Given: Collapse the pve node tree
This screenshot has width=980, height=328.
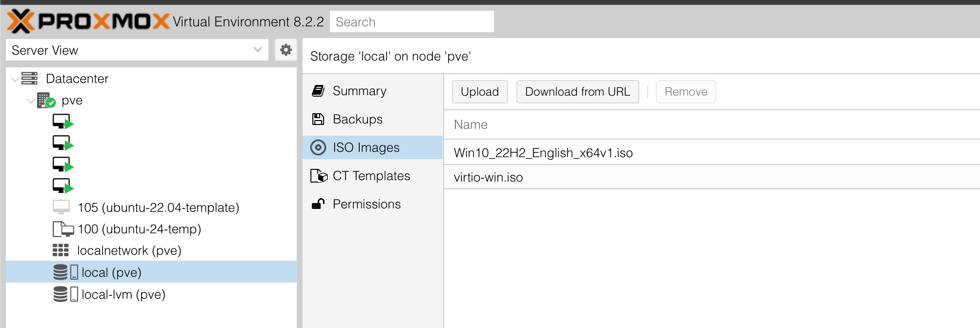Looking at the screenshot, I should tap(30, 101).
